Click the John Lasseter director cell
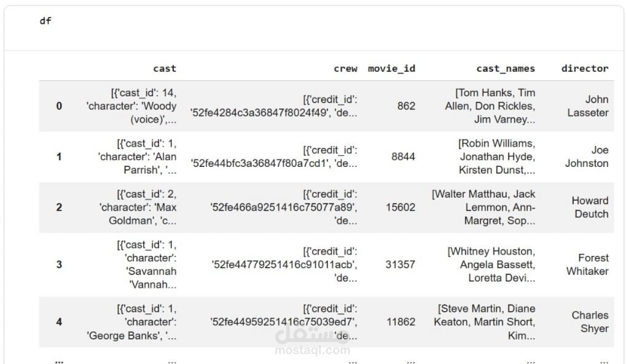Viewport: 626px width, 364px height. coord(588,106)
